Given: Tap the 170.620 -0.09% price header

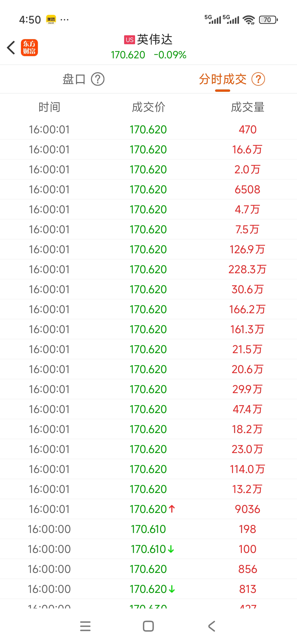Looking at the screenshot, I should (x=149, y=55).
